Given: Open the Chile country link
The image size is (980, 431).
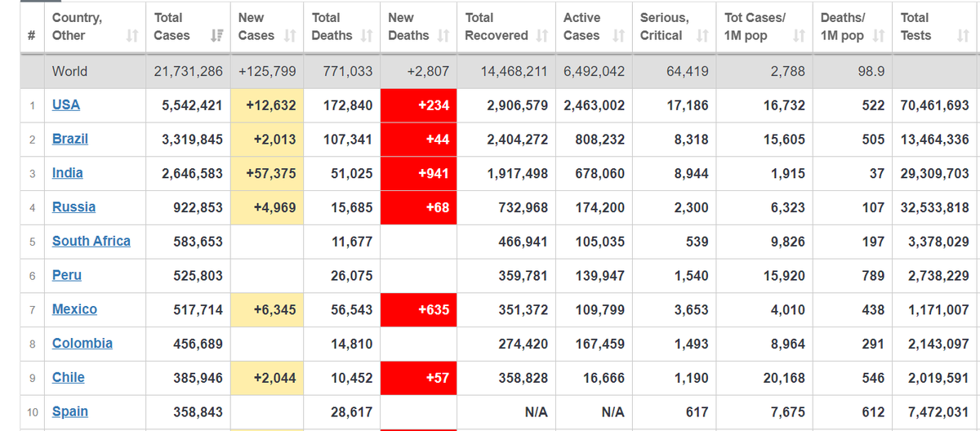Looking at the screenshot, I should (69, 378).
